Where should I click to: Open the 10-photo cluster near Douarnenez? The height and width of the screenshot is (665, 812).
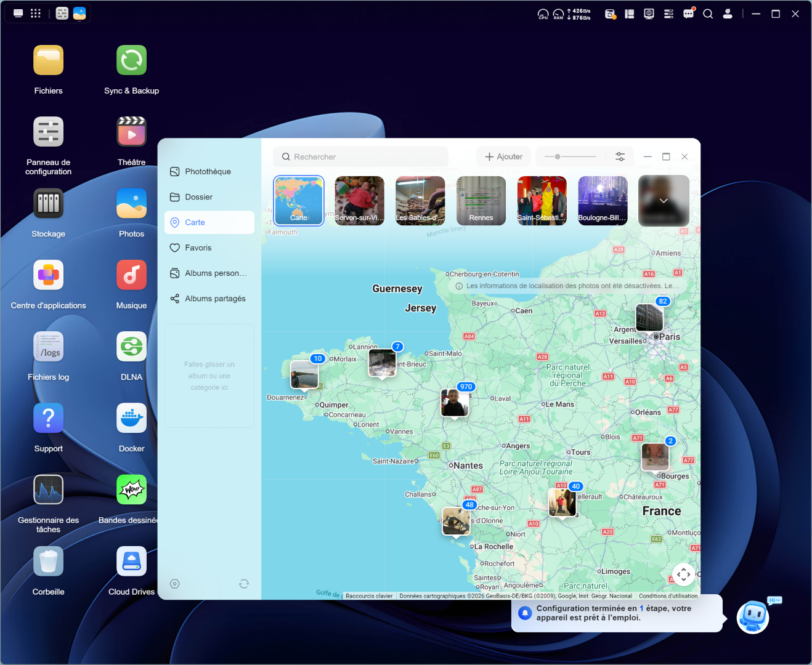[304, 374]
